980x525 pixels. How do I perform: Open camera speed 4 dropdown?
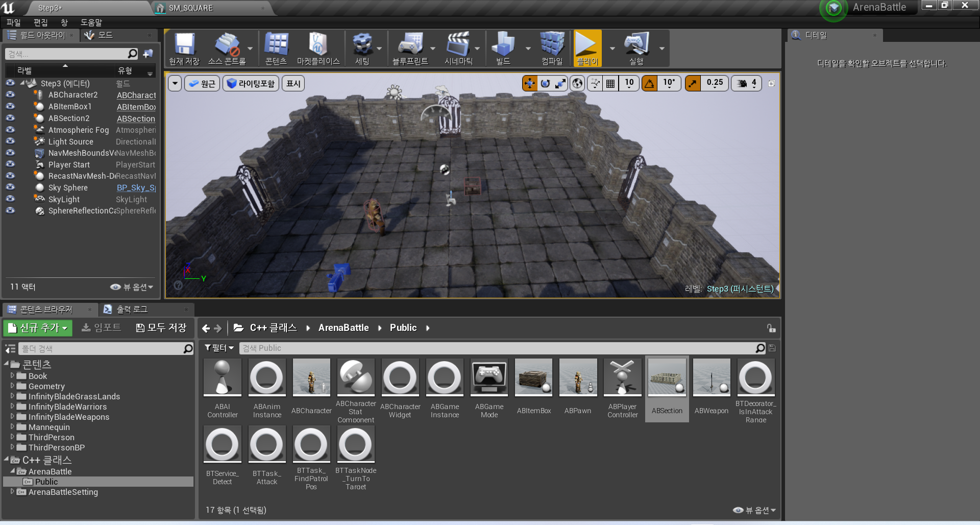(747, 83)
